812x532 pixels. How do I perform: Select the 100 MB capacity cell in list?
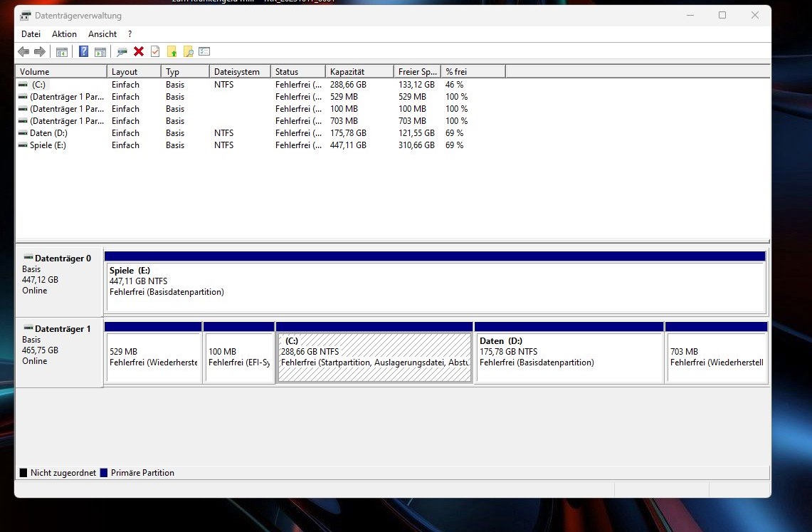point(344,109)
